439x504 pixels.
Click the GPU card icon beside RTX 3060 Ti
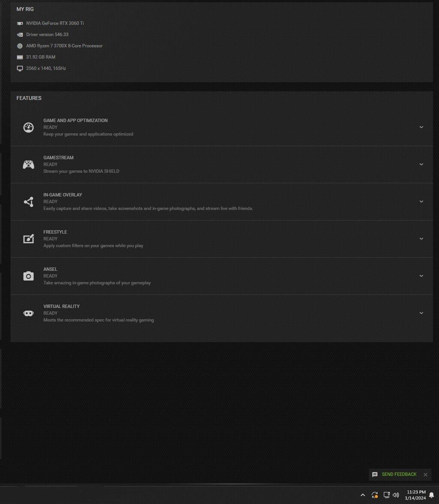20,23
